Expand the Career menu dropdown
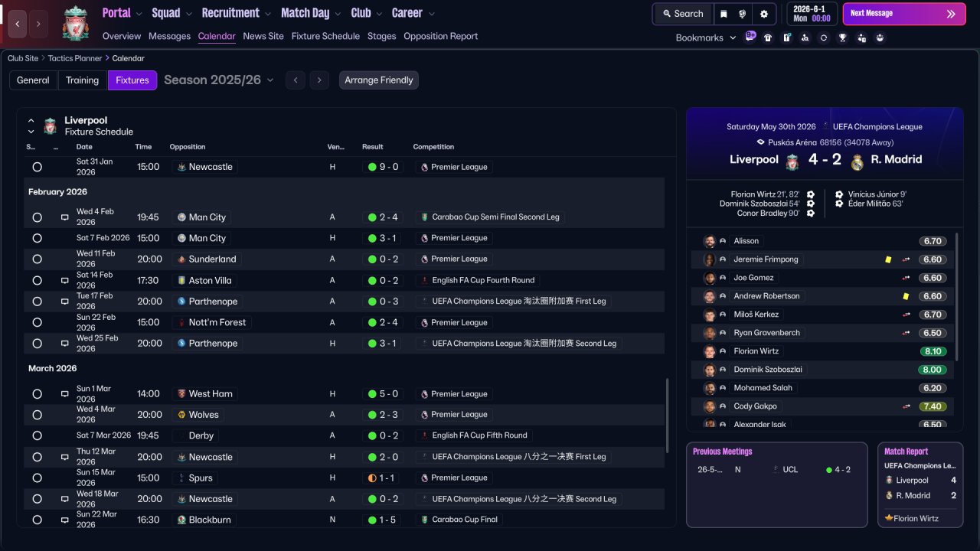Screen dimensions: 980x551 tap(431, 14)
